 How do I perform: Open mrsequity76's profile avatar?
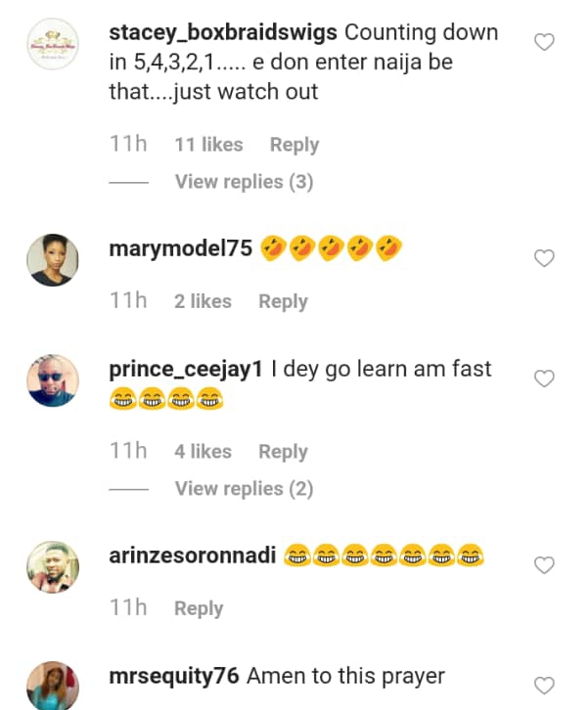click(53, 686)
